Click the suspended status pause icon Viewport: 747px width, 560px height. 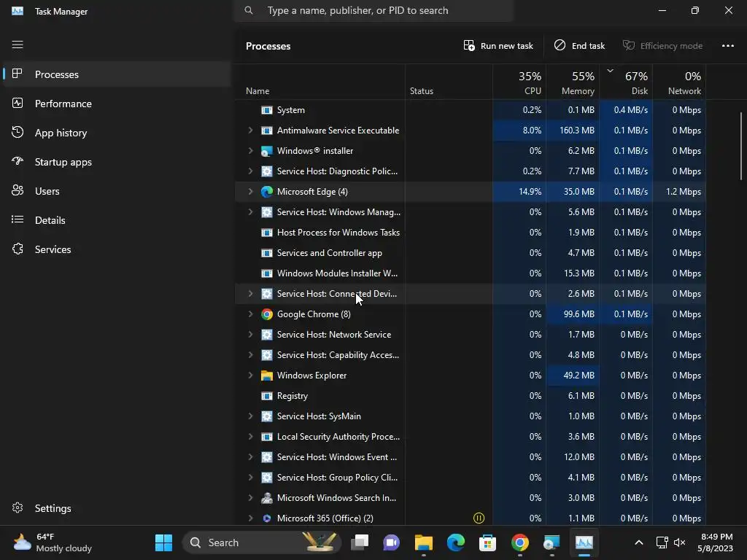coord(479,518)
